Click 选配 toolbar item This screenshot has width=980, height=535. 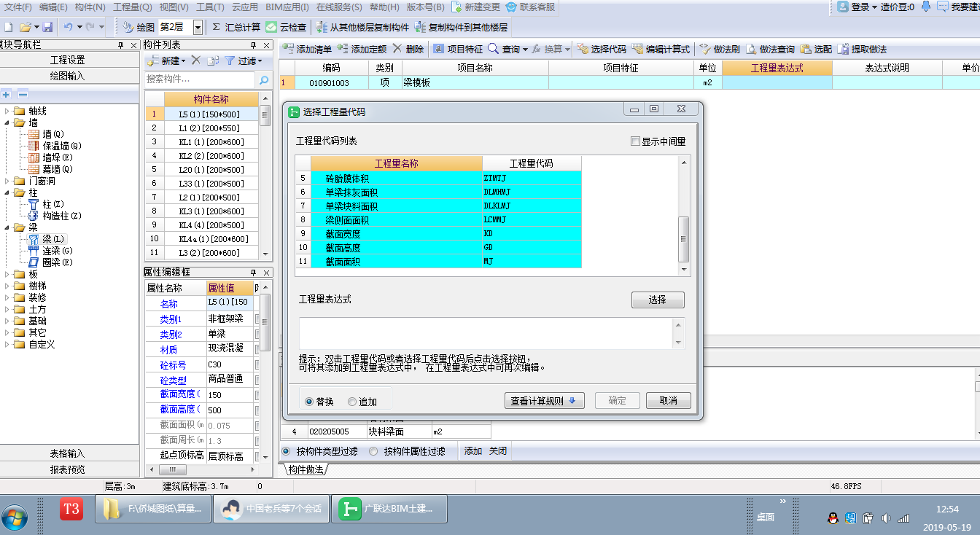point(816,49)
